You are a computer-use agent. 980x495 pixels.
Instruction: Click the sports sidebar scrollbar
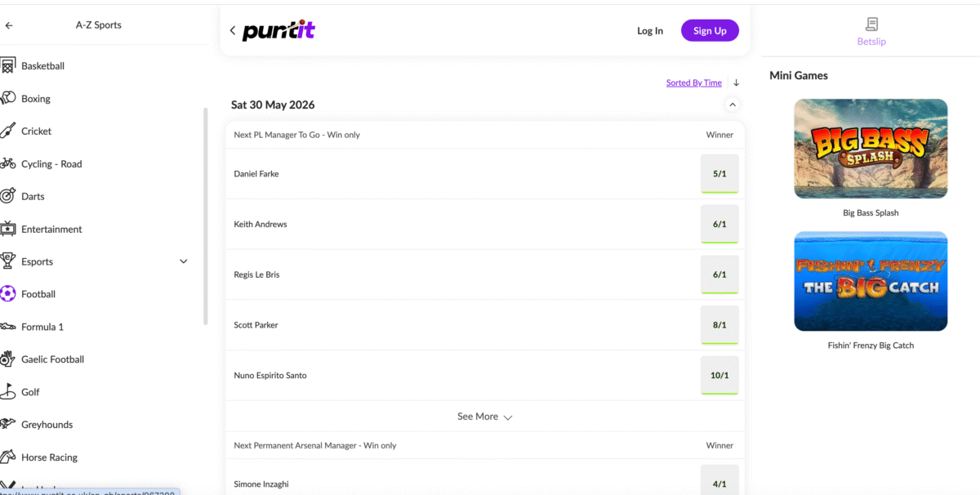point(206,216)
